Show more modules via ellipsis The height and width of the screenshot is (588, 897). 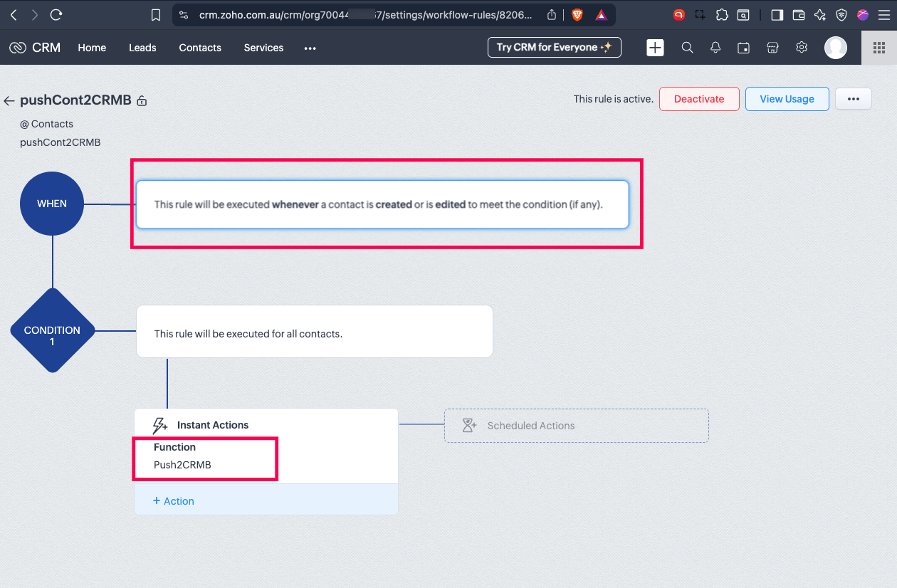click(310, 48)
